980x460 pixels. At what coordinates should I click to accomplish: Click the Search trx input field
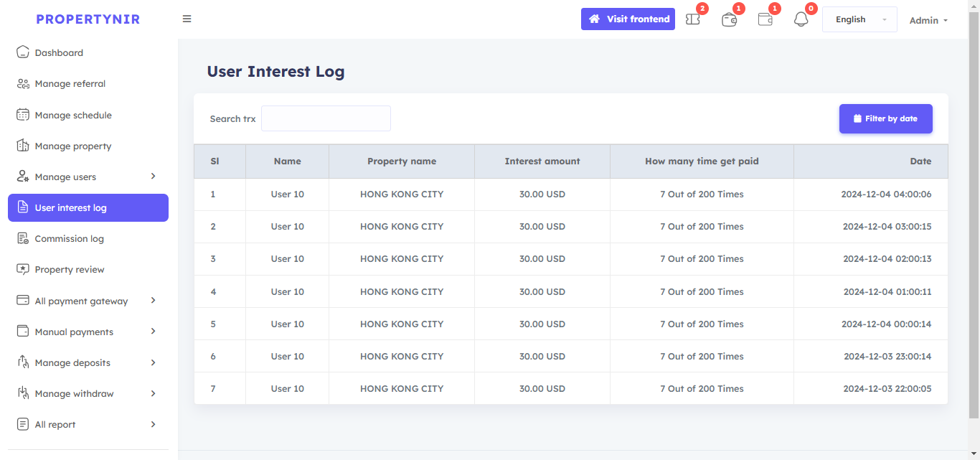click(x=326, y=118)
